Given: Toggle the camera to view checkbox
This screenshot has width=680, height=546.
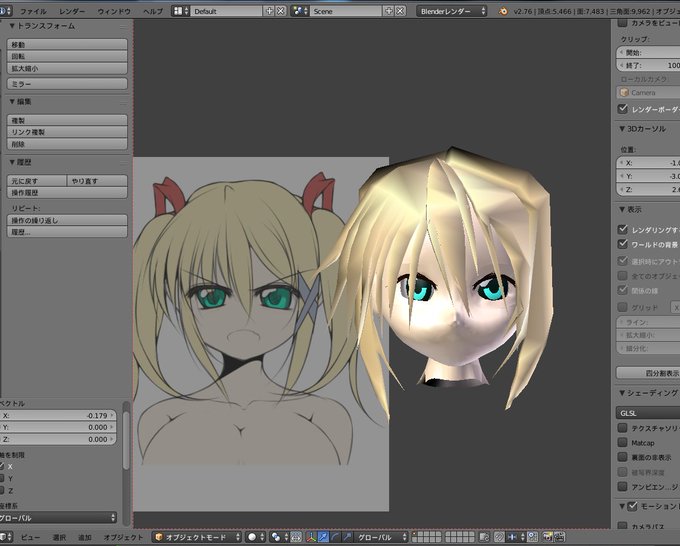Looking at the screenshot, I should pos(622,23).
